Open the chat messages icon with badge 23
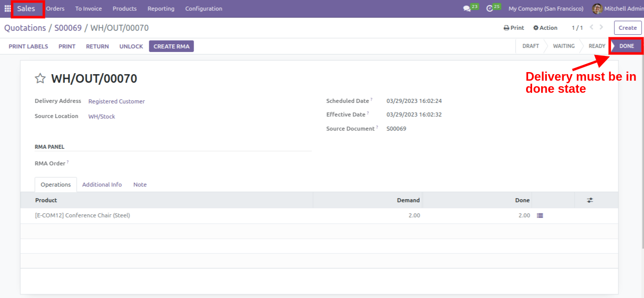The image size is (644, 298). (467, 9)
